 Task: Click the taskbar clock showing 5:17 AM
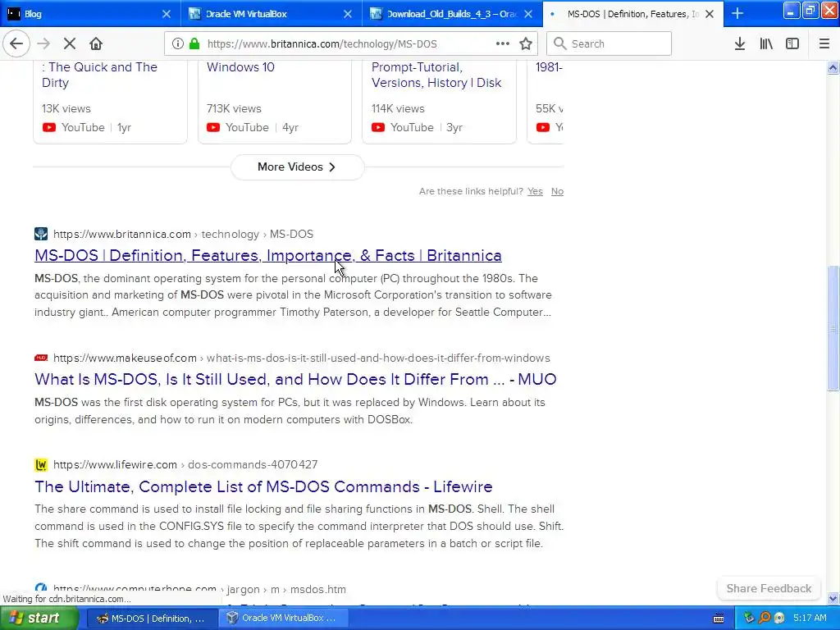[810, 619]
